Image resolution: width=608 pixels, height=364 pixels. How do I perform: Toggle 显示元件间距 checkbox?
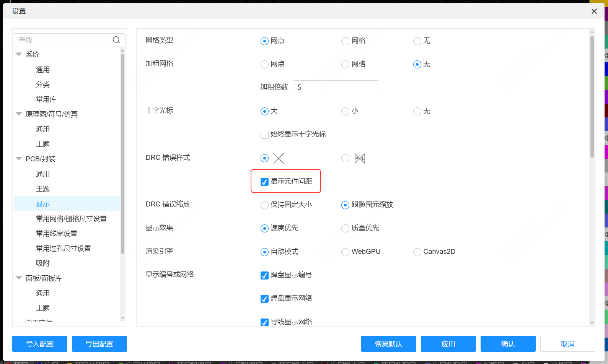point(264,182)
